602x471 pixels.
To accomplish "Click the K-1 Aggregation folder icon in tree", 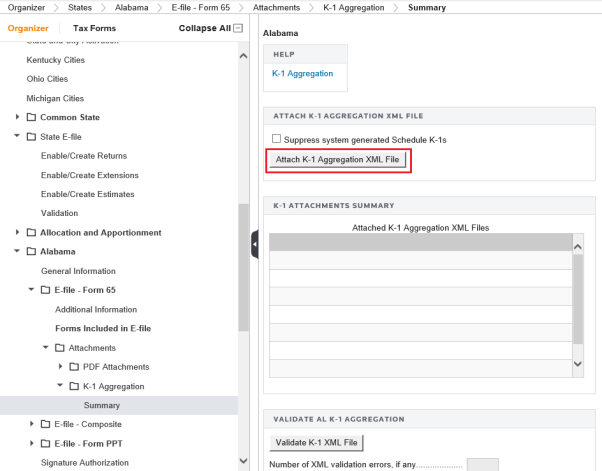I will point(74,386).
